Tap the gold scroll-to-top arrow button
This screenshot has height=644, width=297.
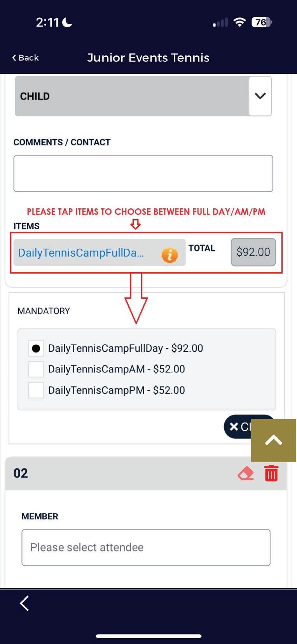click(x=274, y=440)
